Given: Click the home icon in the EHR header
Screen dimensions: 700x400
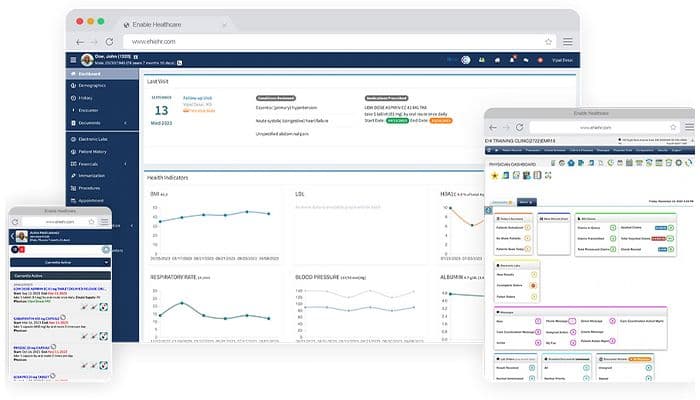Looking at the screenshot, I should coord(498,60).
